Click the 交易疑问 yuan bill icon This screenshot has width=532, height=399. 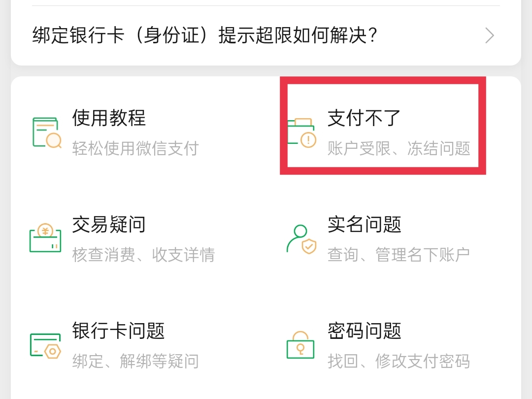point(45,239)
